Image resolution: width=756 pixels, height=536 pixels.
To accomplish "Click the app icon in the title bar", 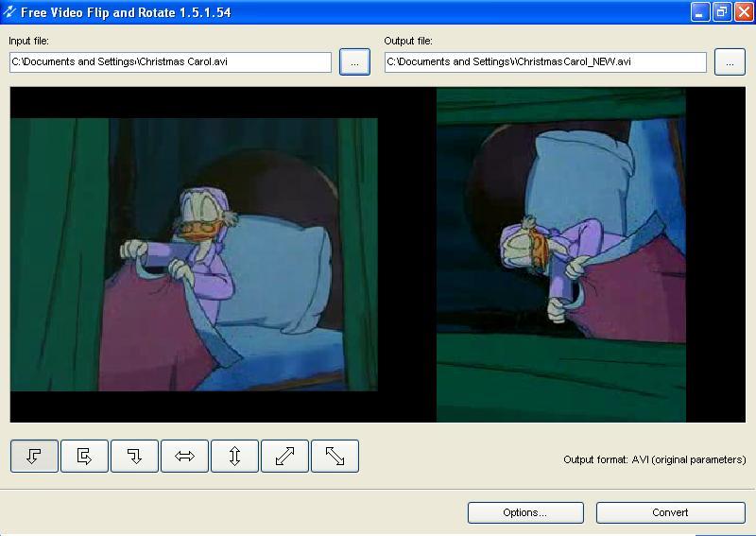I will click(x=9, y=11).
